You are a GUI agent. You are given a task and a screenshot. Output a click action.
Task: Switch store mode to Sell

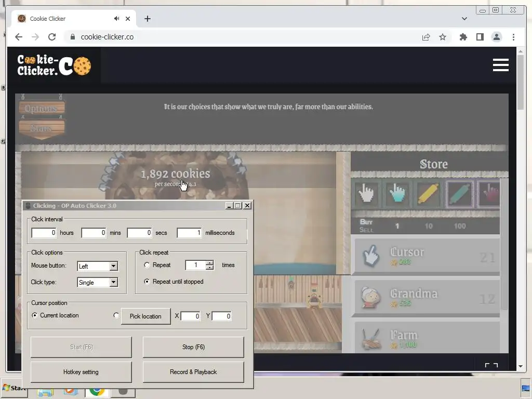pos(366,230)
